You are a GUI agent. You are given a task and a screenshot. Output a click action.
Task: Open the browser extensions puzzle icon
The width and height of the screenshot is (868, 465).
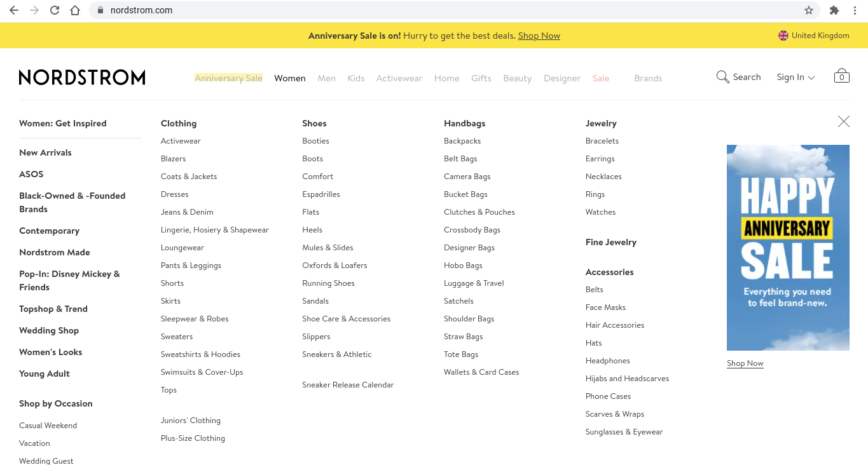click(x=834, y=10)
